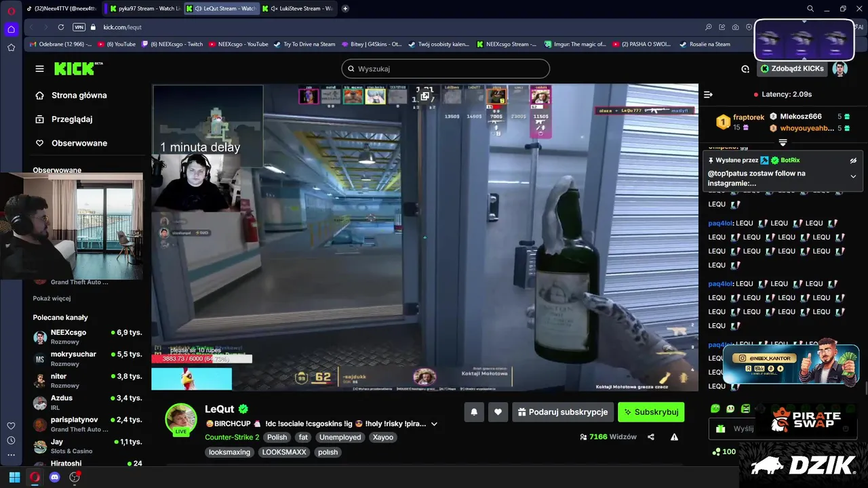Click picture-in-picture icon on video
Image resolution: width=868 pixels, height=488 pixels.
425,96
